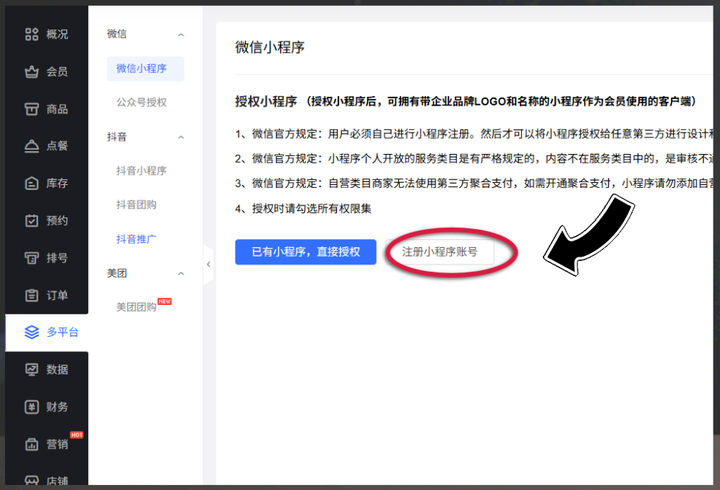Open 抖音团购 submenu item
720x490 pixels.
click(x=136, y=205)
